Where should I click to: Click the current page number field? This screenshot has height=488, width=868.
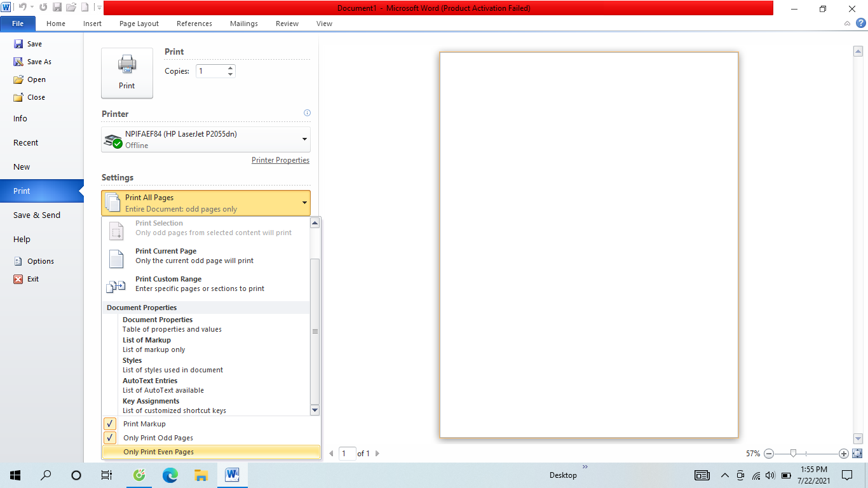[x=348, y=454]
